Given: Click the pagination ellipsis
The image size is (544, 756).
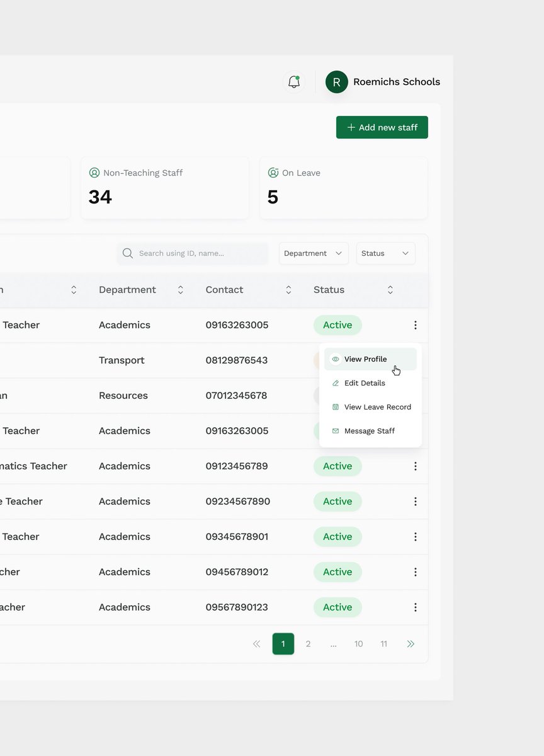Looking at the screenshot, I should tap(333, 644).
